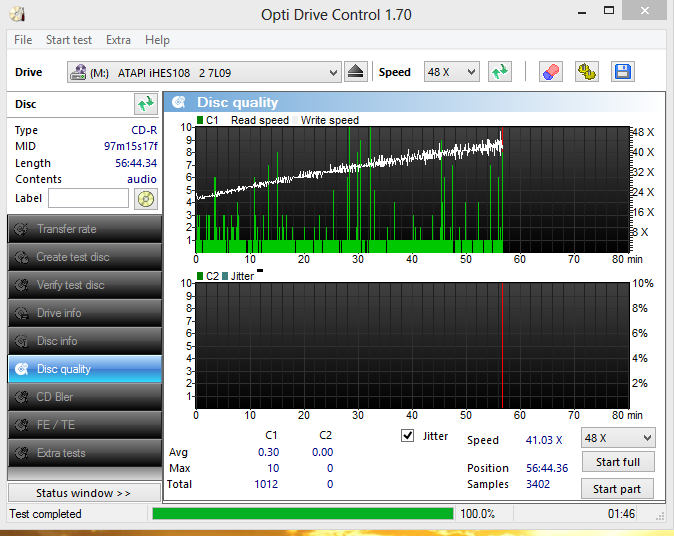
Task: Click the green C1 legend swatch
Action: pos(200,120)
